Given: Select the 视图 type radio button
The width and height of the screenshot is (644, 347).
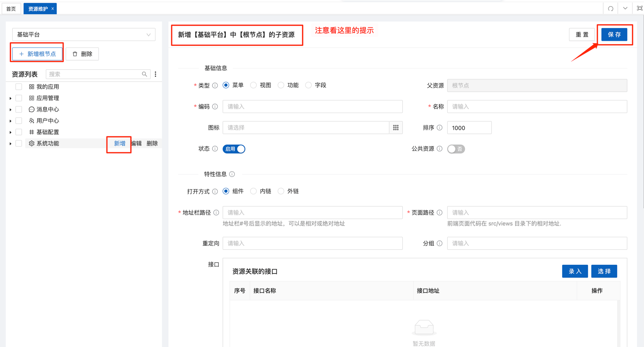Looking at the screenshot, I should [253, 85].
